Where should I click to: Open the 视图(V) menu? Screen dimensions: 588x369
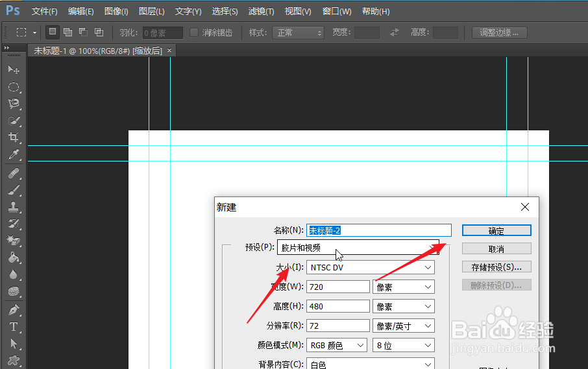pos(298,12)
